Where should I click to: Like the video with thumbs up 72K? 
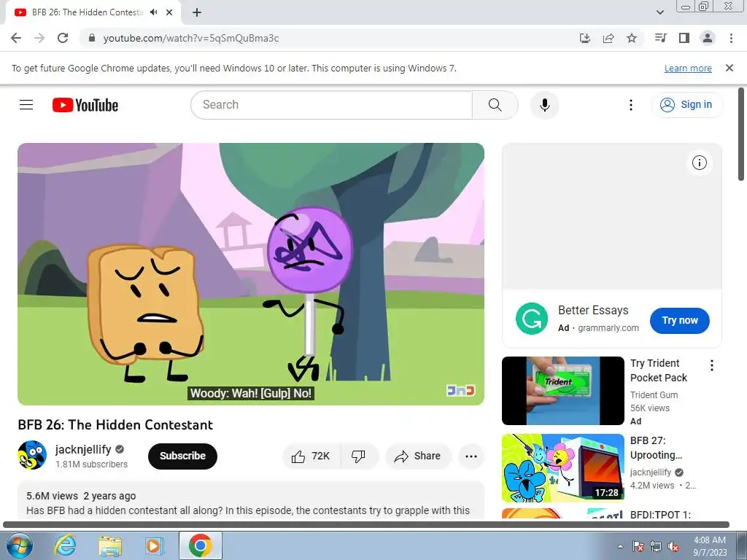tap(311, 456)
